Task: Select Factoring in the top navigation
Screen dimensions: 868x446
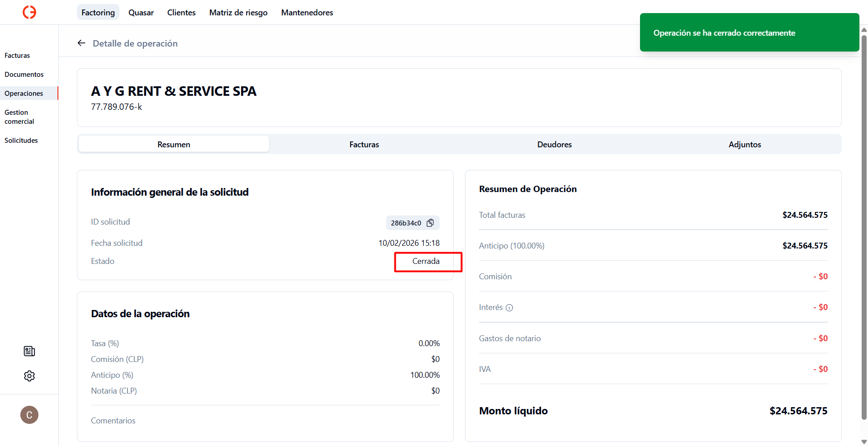Action: point(98,13)
